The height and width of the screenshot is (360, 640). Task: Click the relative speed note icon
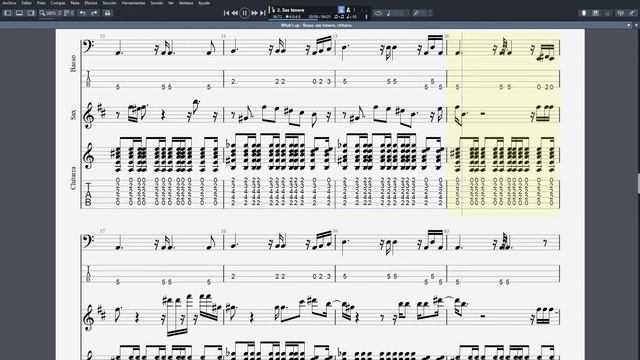coord(389,13)
